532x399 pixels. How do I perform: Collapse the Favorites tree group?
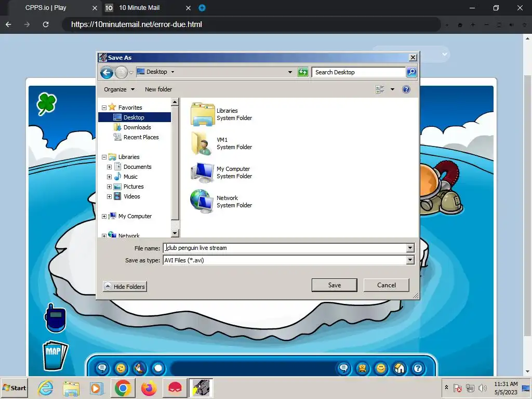(104, 108)
